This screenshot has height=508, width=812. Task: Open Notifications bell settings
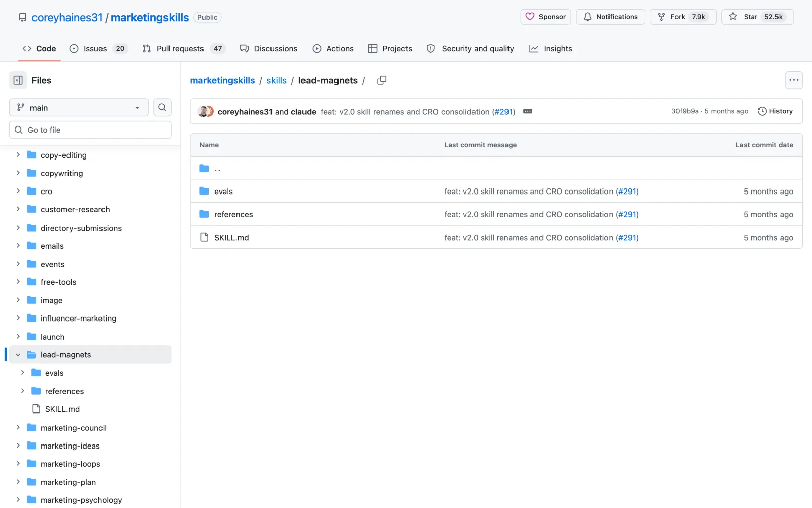[610, 17]
